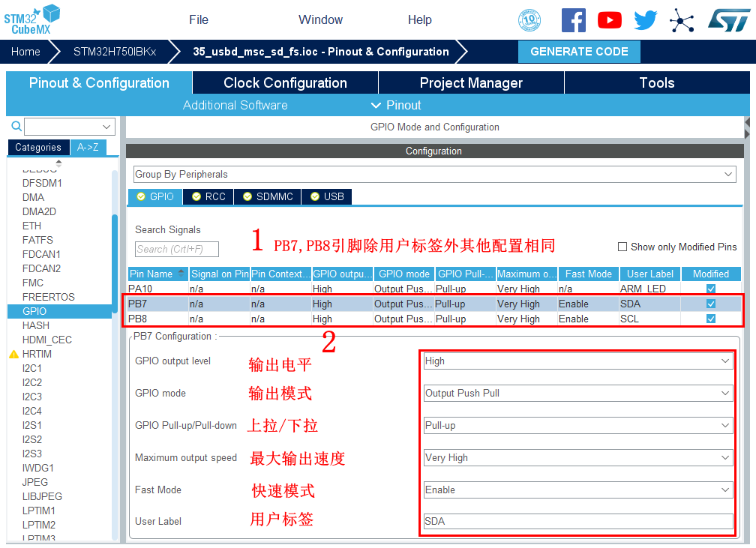
Task: Switch to the Clock Configuration tab
Action: [x=285, y=83]
